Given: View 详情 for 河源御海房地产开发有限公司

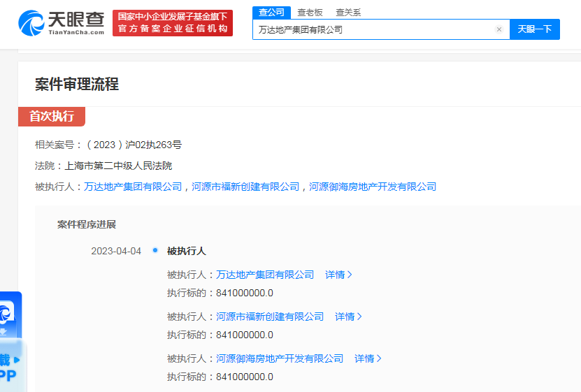Looking at the screenshot, I should [368, 358].
